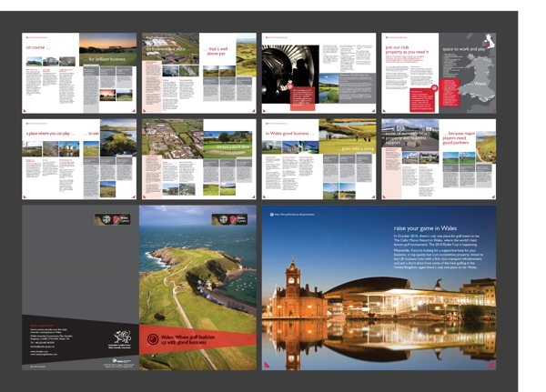Click the Ryder Cup Wales badge on back cover
The image size is (546, 392).
(113, 219)
